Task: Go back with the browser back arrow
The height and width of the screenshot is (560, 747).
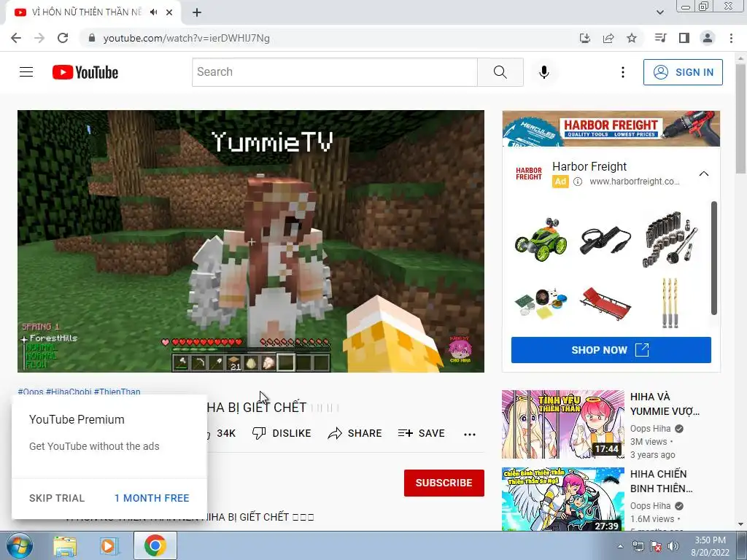Action: point(16,38)
